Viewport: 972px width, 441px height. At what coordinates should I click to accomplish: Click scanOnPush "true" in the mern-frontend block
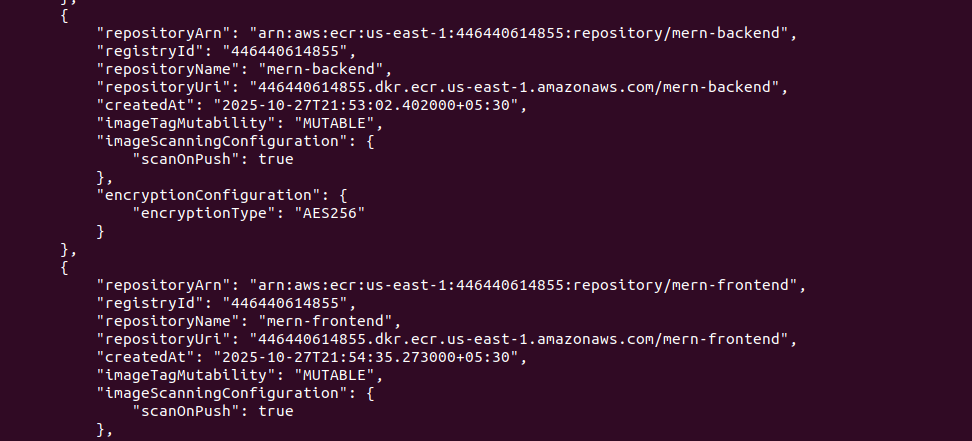275,411
